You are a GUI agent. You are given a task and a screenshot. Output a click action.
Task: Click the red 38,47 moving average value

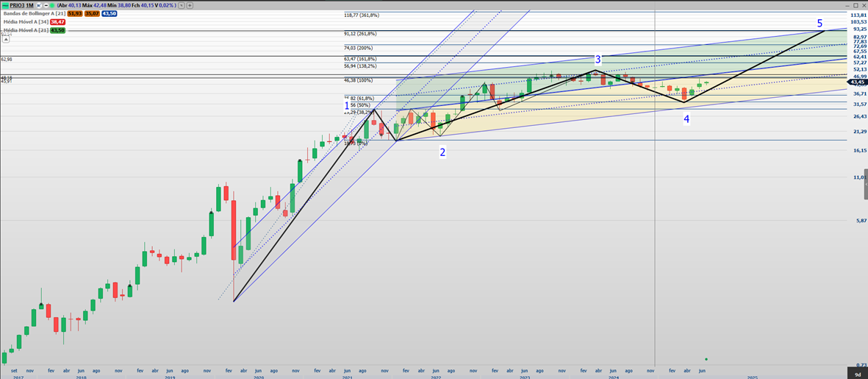tap(57, 22)
